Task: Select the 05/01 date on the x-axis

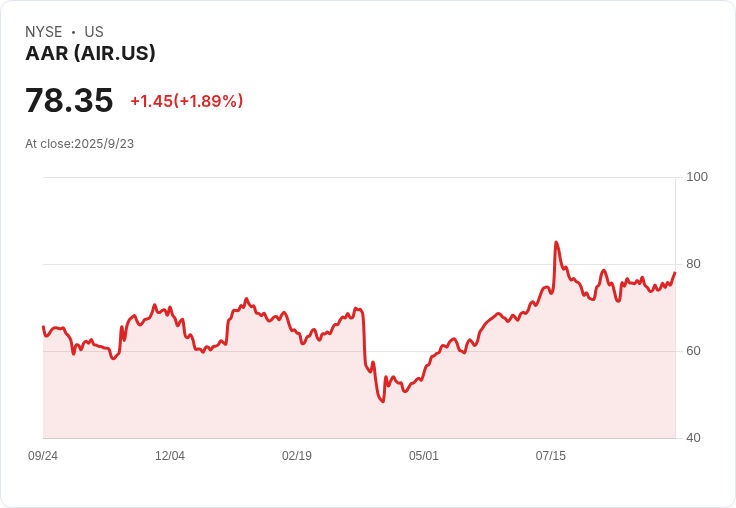Action: click(x=424, y=456)
